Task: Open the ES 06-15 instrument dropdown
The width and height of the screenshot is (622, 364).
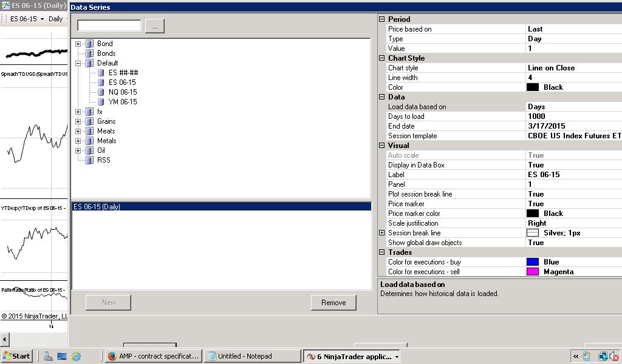Action: (42, 19)
